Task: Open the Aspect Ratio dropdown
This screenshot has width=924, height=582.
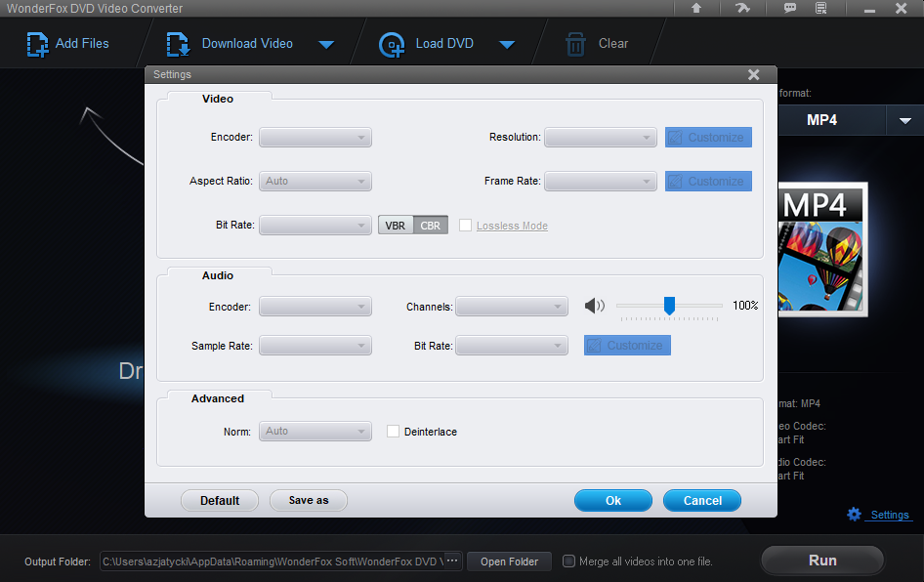Action: [315, 181]
